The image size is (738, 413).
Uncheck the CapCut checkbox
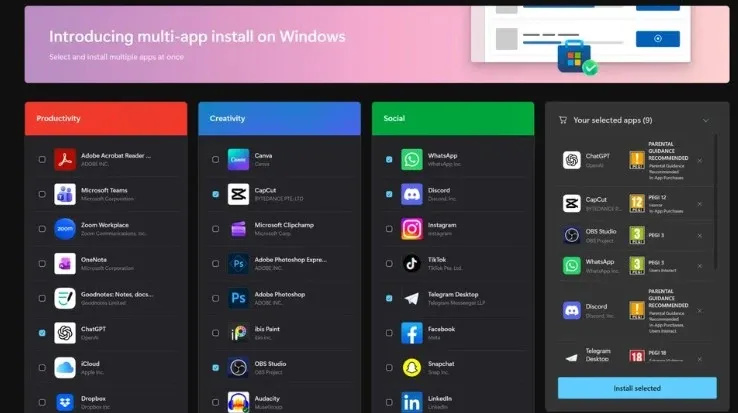pos(216,194)
